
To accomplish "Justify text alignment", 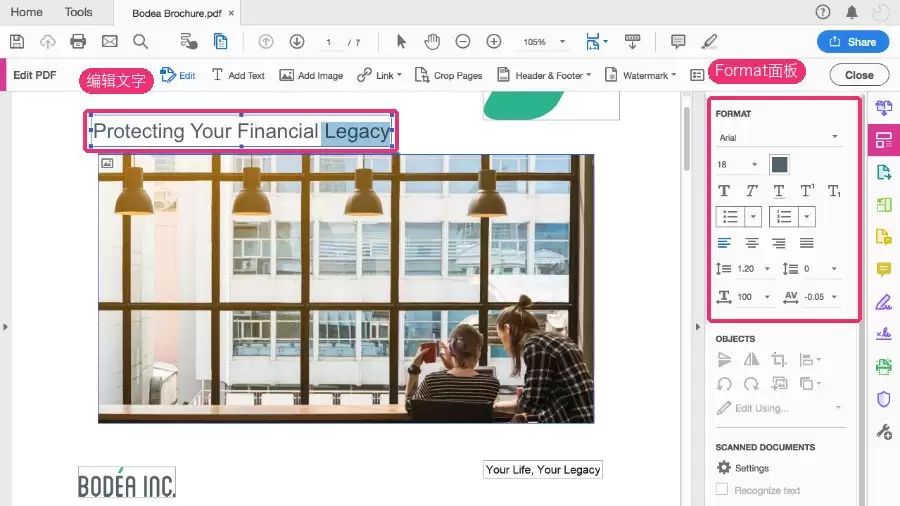I will click(x=806, y=243).
